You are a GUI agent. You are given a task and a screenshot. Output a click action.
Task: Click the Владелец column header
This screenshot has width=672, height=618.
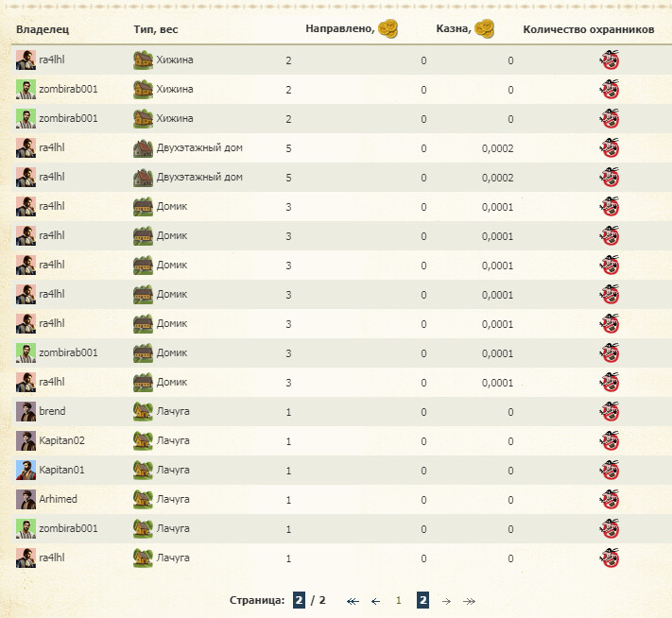43,29
